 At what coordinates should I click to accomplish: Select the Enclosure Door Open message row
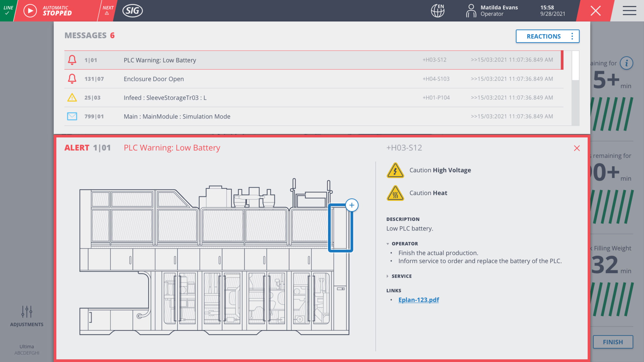tap(225, 79)
